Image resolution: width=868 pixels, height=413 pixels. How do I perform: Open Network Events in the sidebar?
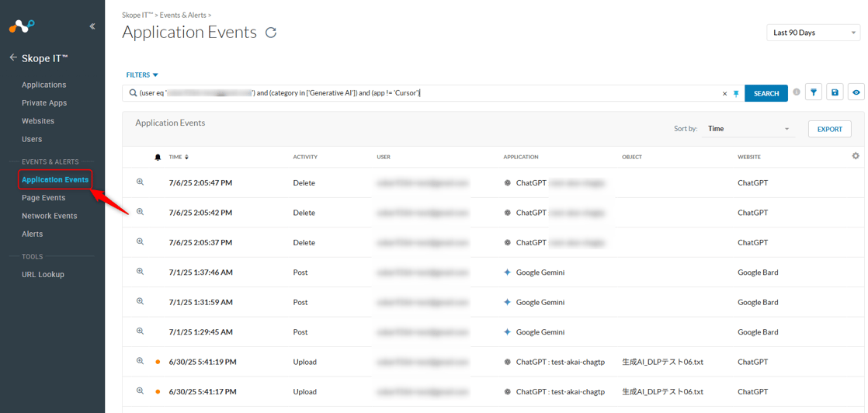point(49,216)
